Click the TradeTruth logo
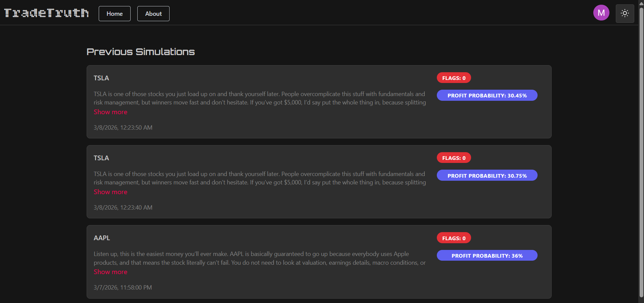Viewport: 644px width, 303px height. click(46, 13)
